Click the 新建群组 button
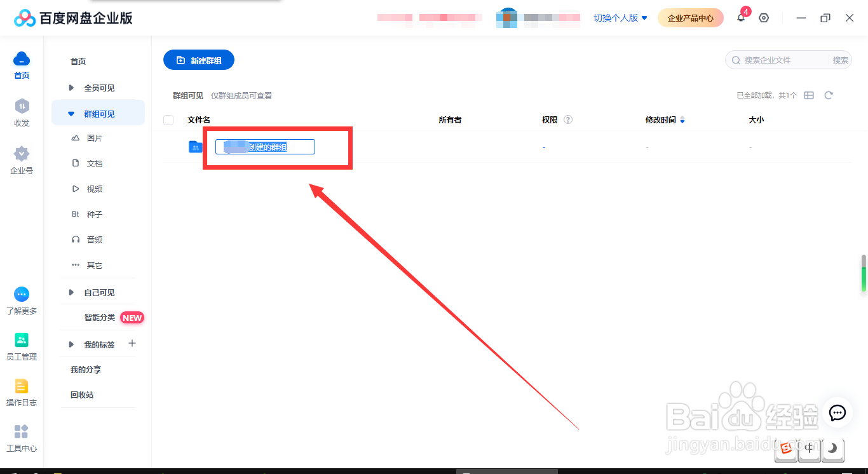 (x=198, y=60)
